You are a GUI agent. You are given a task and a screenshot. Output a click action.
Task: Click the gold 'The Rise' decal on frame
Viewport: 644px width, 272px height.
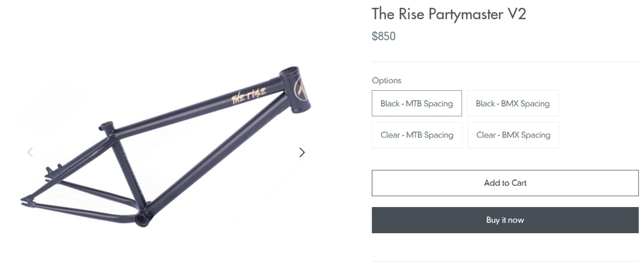tap(249, 94)
